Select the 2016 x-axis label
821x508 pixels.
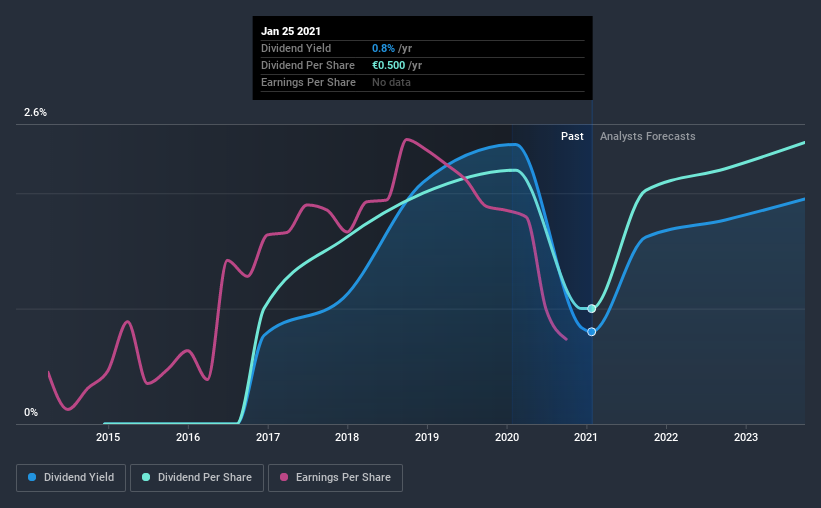tap(188, 437)
